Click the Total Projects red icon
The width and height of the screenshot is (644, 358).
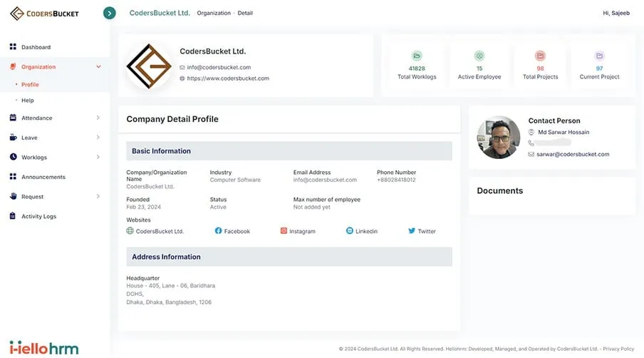coord(540,56)
